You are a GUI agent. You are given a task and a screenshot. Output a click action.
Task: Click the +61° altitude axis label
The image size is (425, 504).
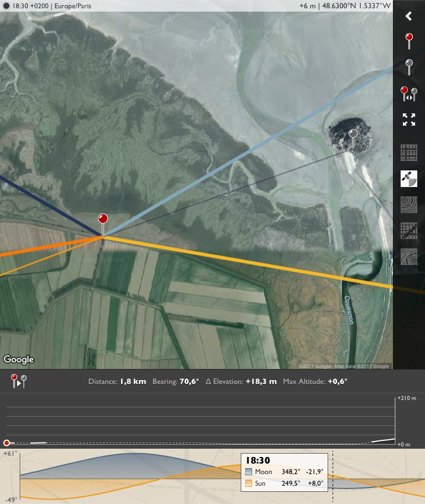tap(11, 454)
